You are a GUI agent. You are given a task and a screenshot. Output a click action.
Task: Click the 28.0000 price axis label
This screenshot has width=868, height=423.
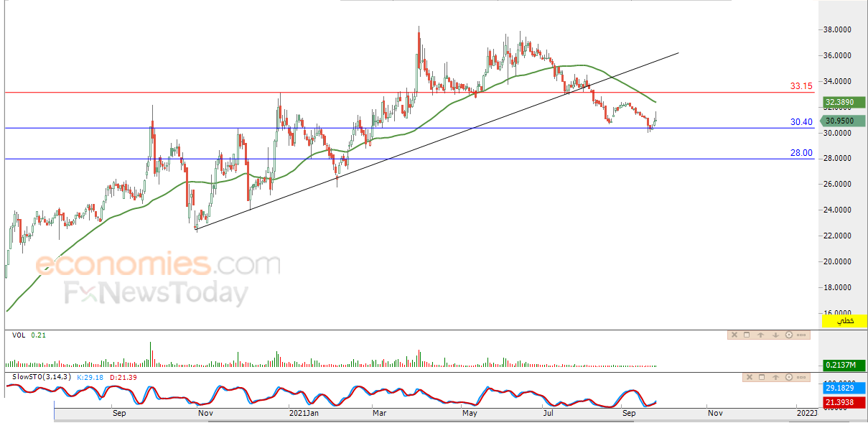[x=837, y=159]
